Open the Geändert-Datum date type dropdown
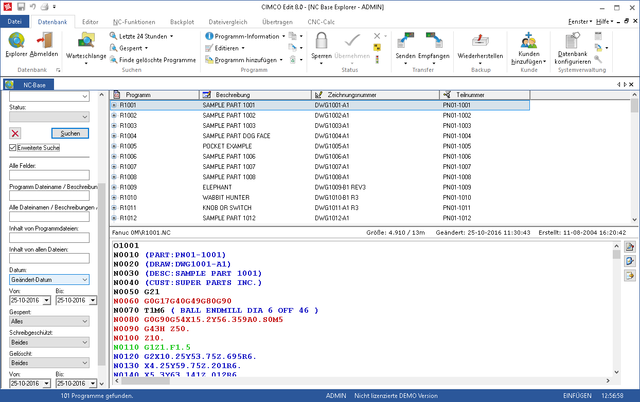The image size is (640, 402). 49,280
